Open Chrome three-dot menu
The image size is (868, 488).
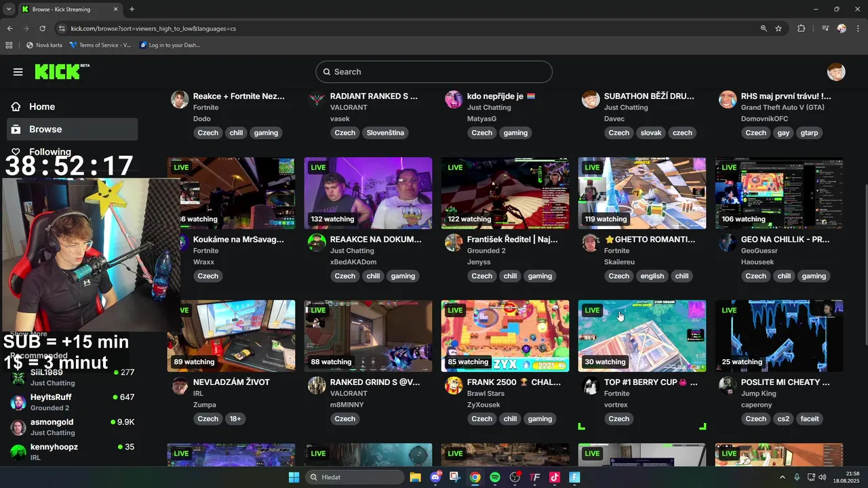click(859, 28)
